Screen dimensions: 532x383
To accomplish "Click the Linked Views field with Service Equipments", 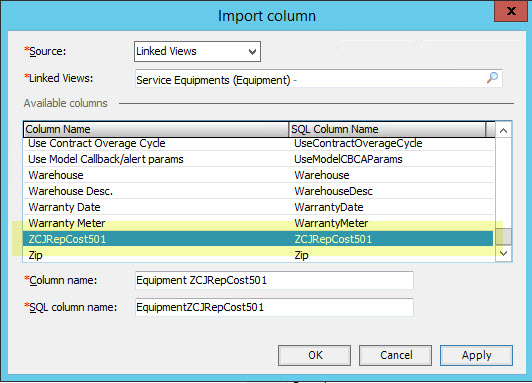I will tap(318, 79).
